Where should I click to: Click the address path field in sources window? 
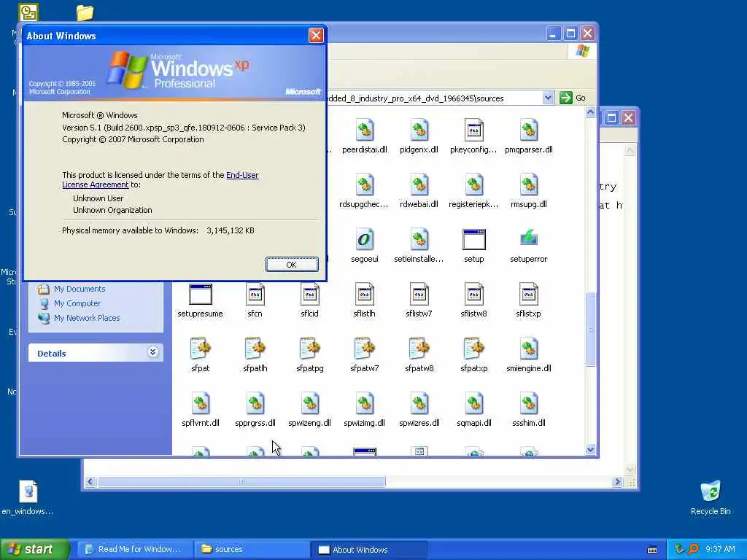click(433, 98)
